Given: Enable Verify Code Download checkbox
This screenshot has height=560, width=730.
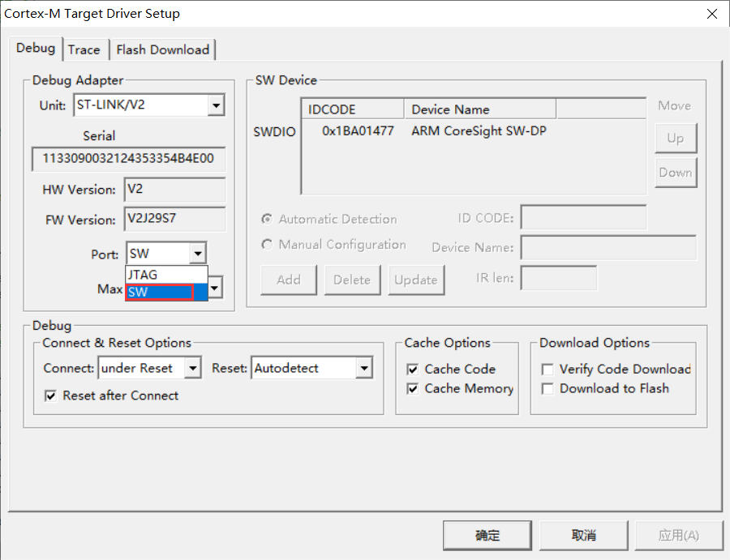Looking at the screenshot, I should 547,370.
